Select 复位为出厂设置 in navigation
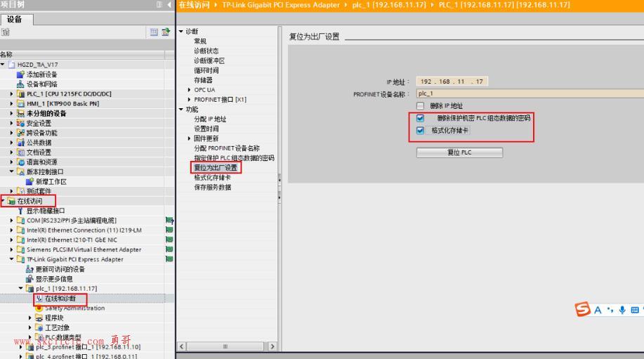644x359 pixels. pyautogui.click(x=216, y=168)
